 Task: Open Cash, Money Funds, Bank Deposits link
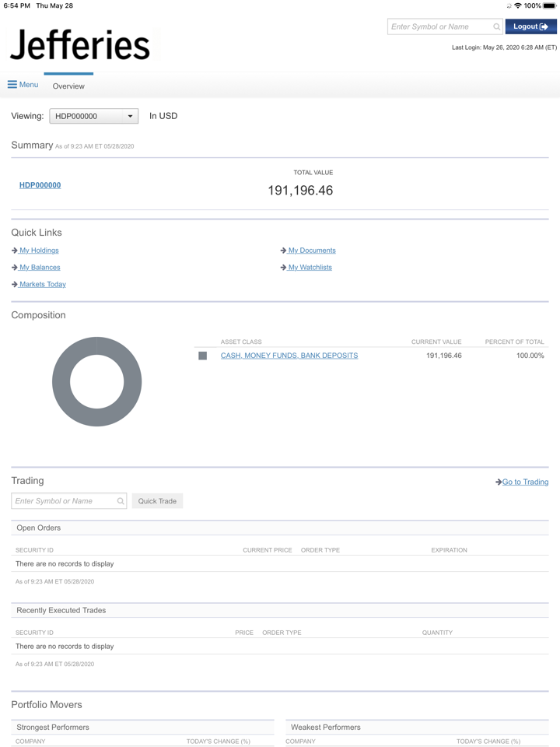tap(289, 356)
